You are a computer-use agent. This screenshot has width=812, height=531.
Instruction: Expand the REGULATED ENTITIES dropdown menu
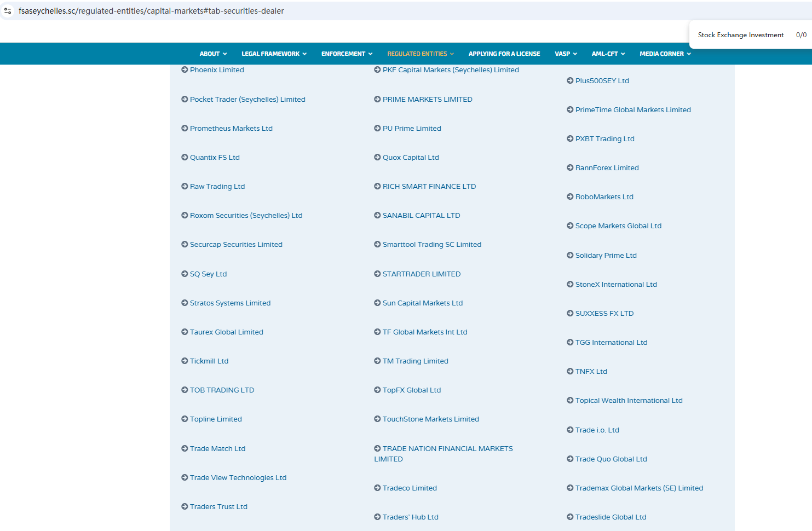coord(421,54)
